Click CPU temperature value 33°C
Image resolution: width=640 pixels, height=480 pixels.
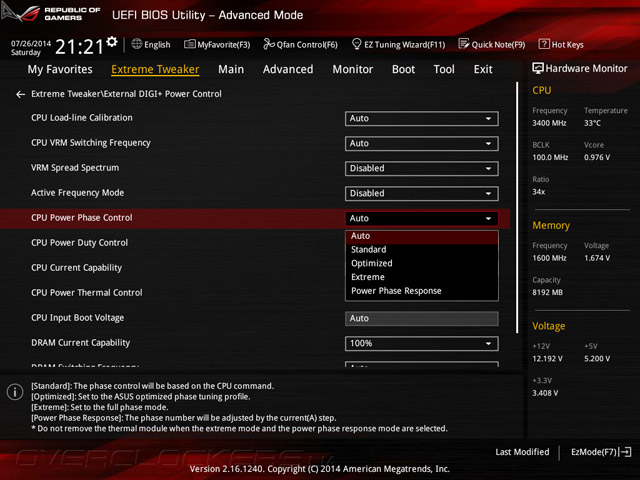pos(592,123)
